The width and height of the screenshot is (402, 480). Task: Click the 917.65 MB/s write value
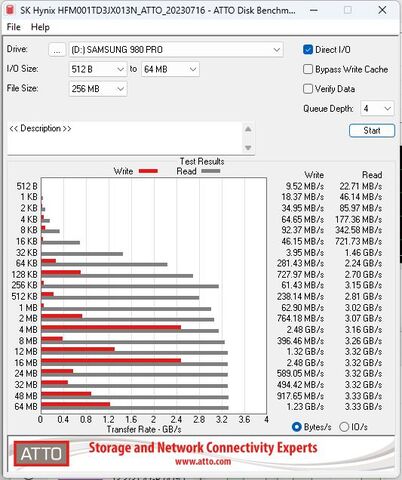point(300,396)
